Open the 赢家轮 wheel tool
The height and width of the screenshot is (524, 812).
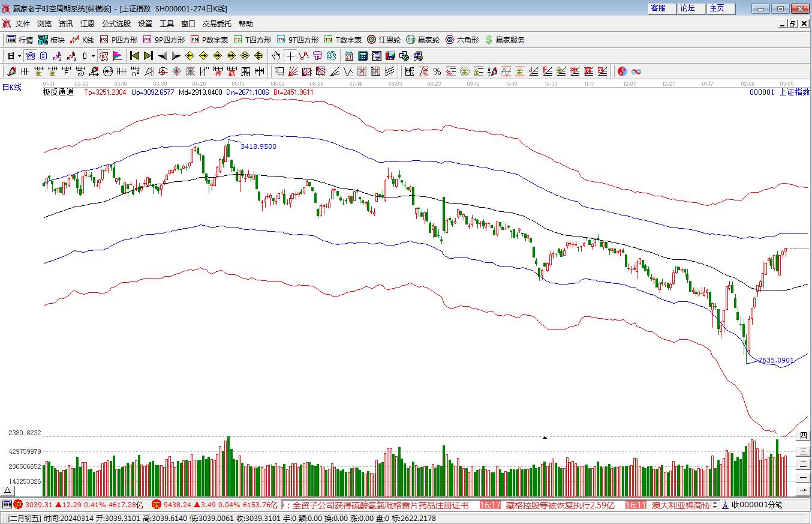pos(423,40)
